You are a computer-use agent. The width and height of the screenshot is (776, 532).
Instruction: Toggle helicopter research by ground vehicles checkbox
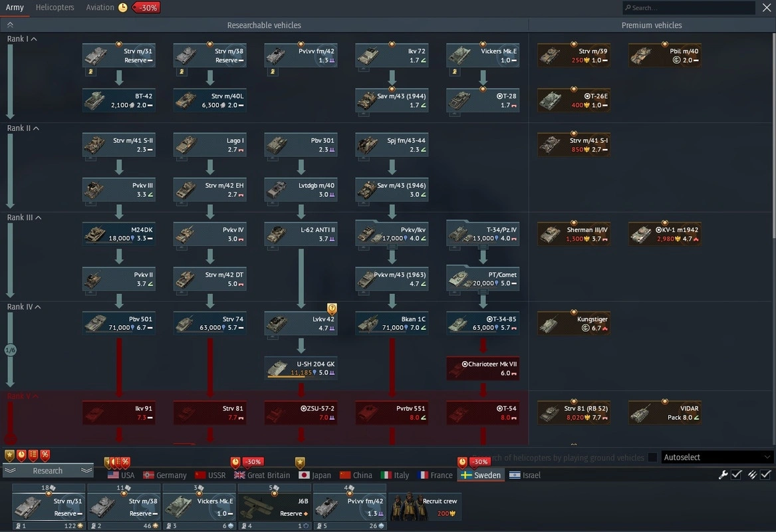[x=652, y=458]
